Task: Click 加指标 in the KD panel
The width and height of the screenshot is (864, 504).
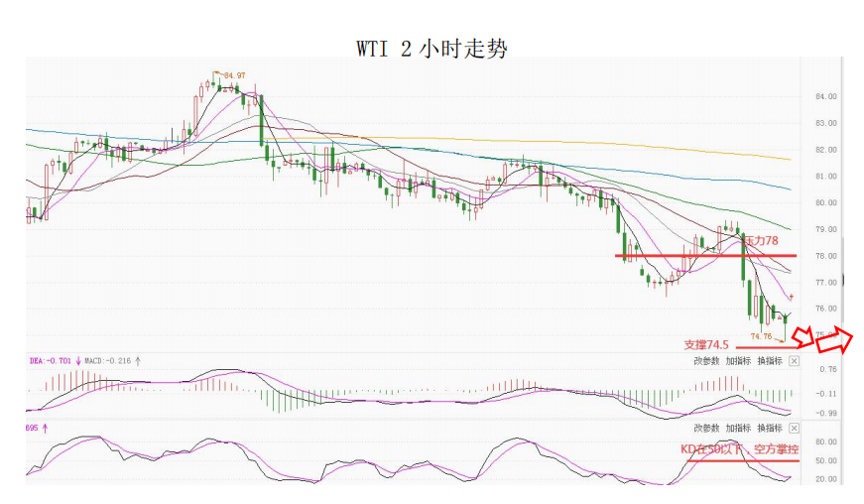Action: coord(738,428)
